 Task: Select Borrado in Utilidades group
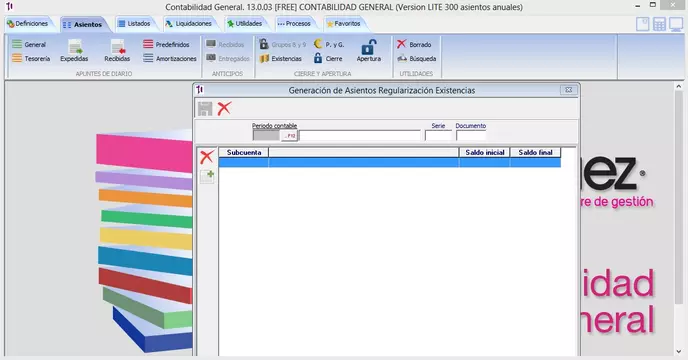click(414, 44)
